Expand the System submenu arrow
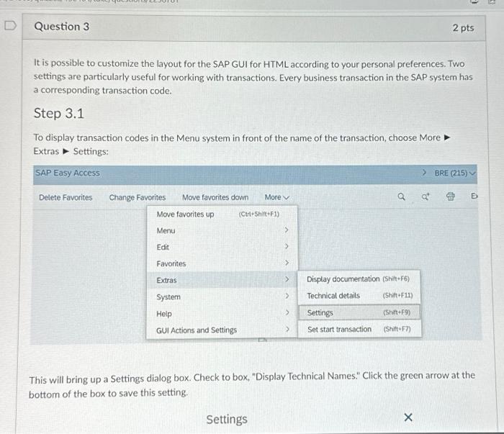The width and height of the screenshot is (504, 434). click(287, 296)
